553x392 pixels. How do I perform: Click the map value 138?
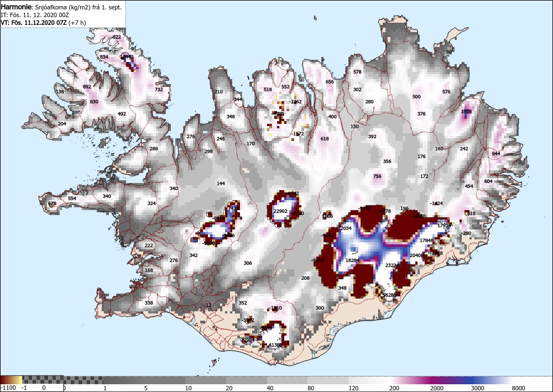(60, 92)
